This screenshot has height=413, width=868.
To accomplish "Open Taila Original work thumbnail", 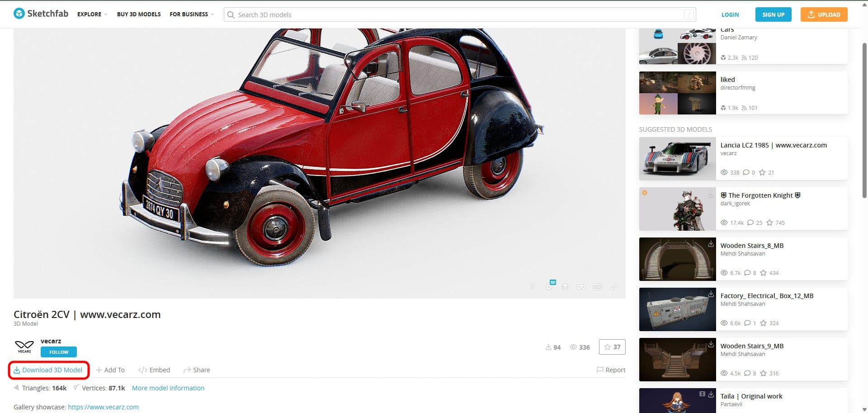I will pos(678,400).
